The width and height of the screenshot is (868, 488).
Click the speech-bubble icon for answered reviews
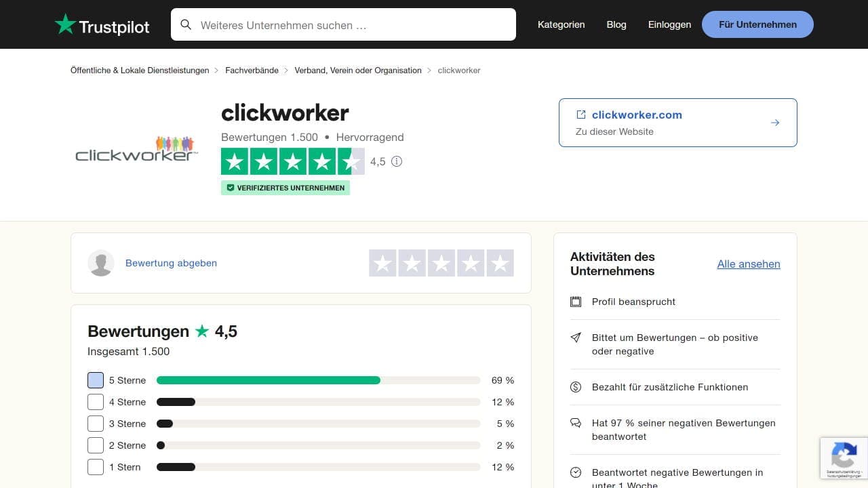click(576, 423)
